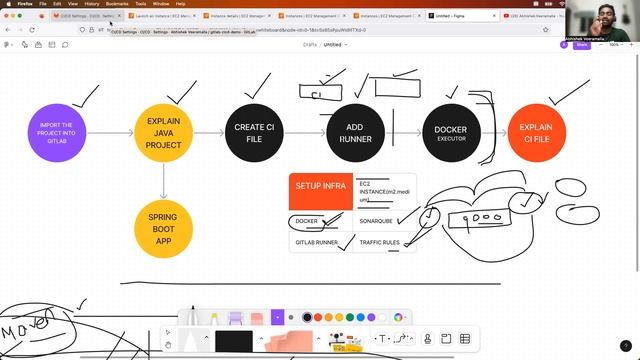
Task: Open the layout grid icon in top bar
Action: tap(52, 44)
